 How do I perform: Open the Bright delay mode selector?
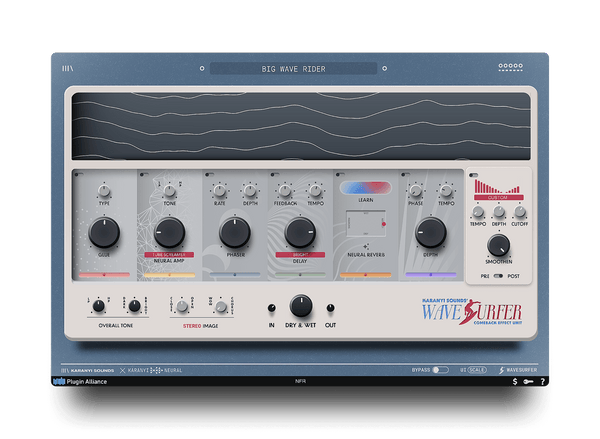300,255
